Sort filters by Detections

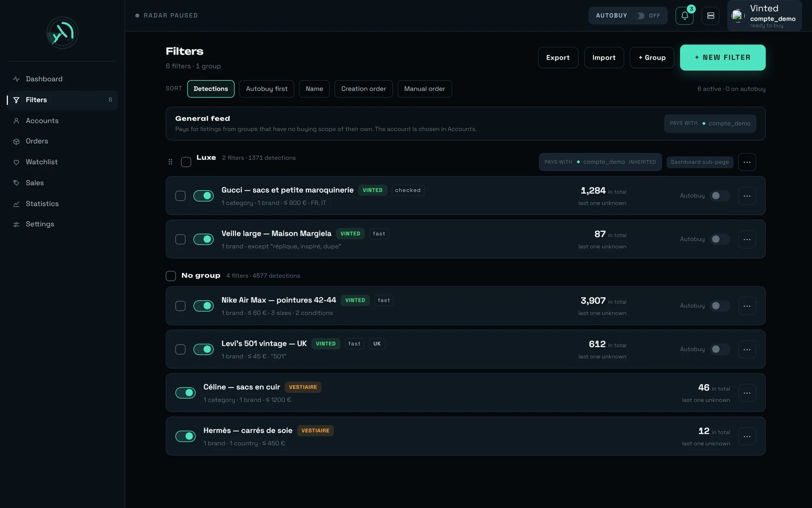tap(211, 89)
